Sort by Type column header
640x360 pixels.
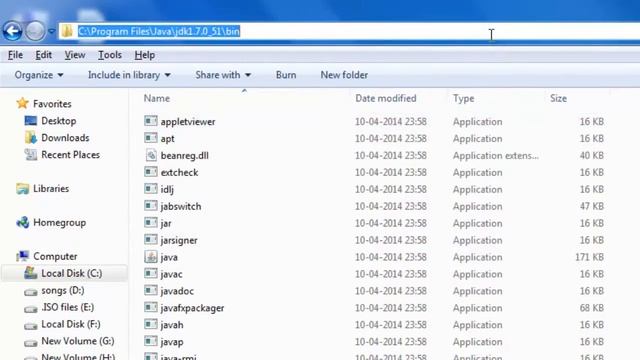(464, 98)
